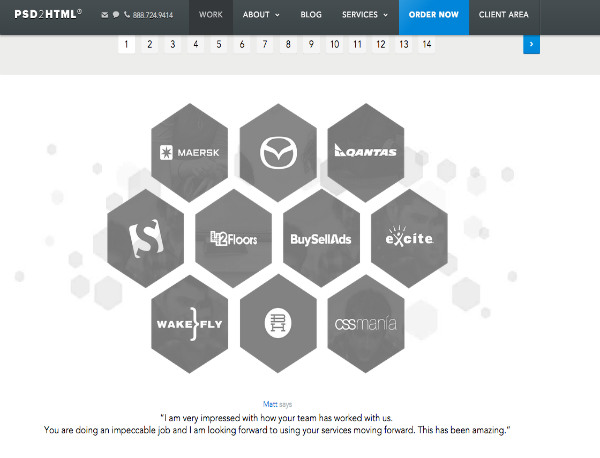Go to pagination page 2
Screen dimensions: 600x458
pos(150,44)
